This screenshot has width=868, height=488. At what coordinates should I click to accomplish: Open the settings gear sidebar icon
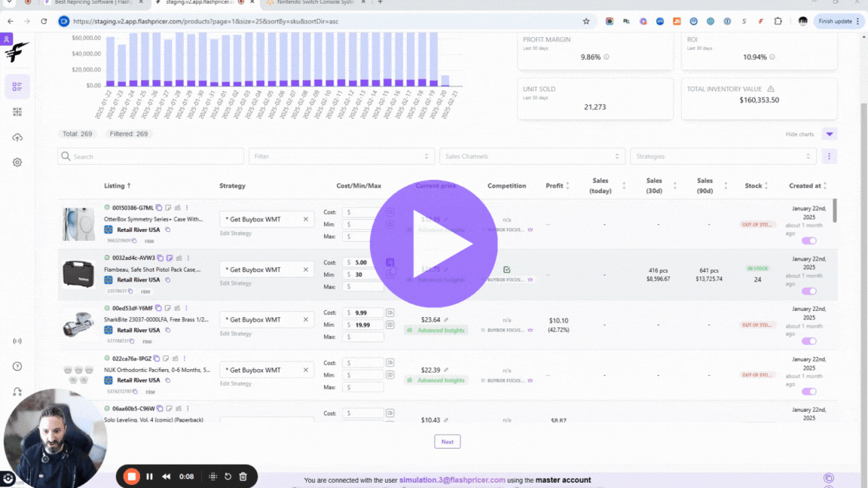17,163
